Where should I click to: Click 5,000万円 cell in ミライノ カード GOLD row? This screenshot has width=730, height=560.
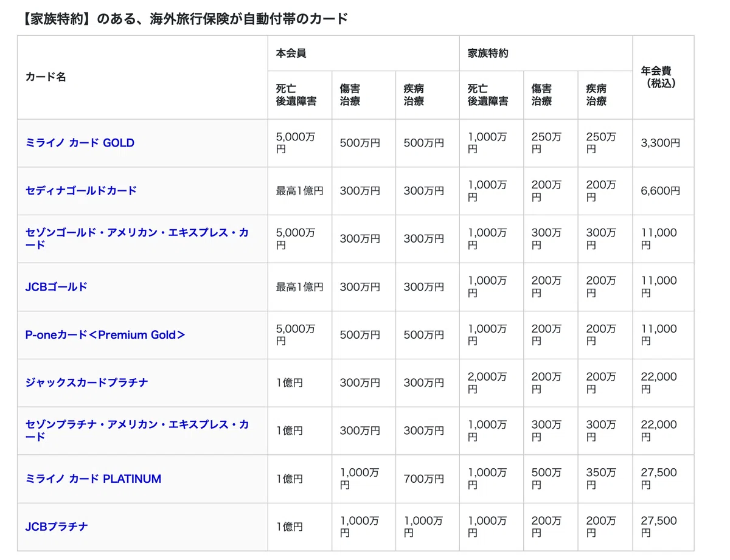pos(300,143)
